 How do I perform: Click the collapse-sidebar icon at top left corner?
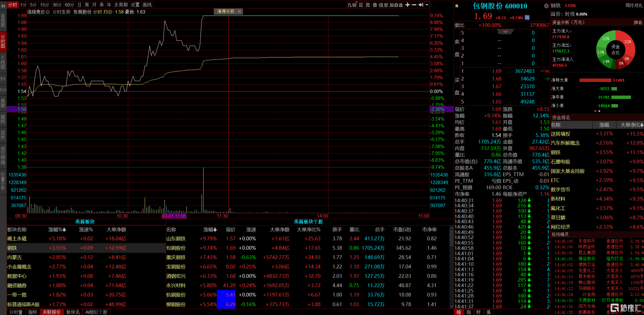tap(3, 5)
